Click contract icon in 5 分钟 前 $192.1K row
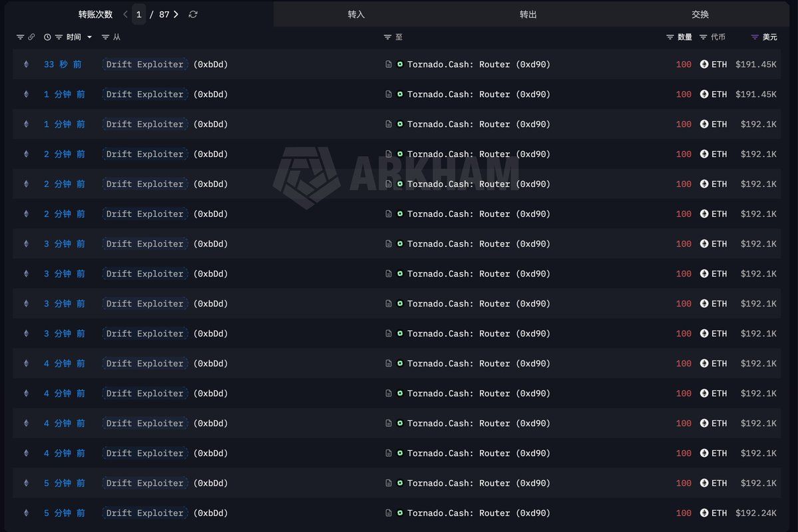The width and height of the screenshot is (798, 532). (x=388, y=483)
